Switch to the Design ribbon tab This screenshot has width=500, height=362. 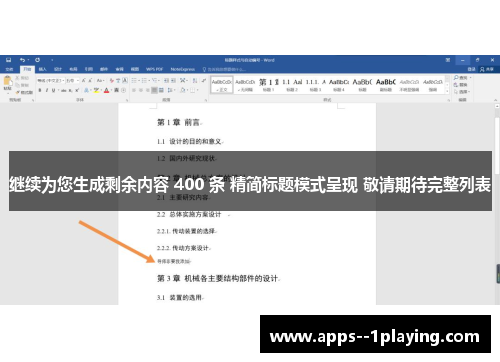(58, 69)
